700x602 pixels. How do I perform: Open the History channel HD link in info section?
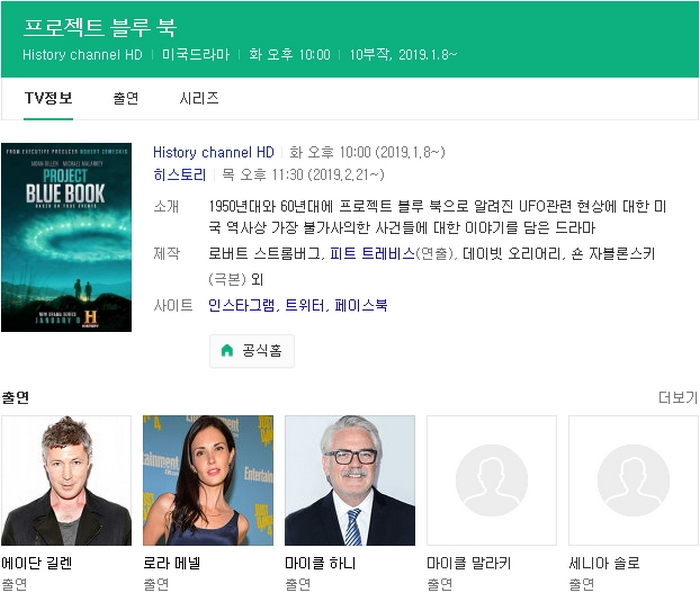click(213, 152)
